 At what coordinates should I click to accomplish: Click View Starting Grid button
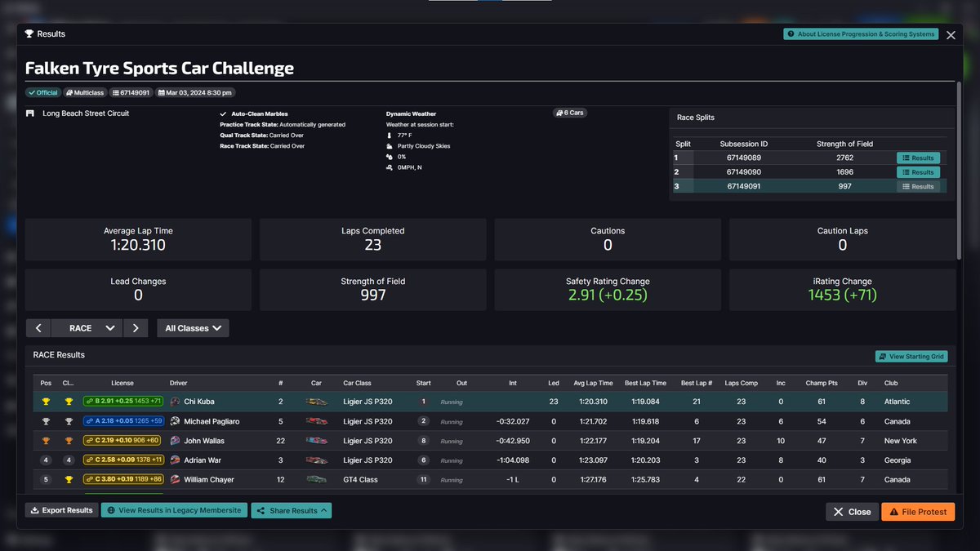coord(911,357)
